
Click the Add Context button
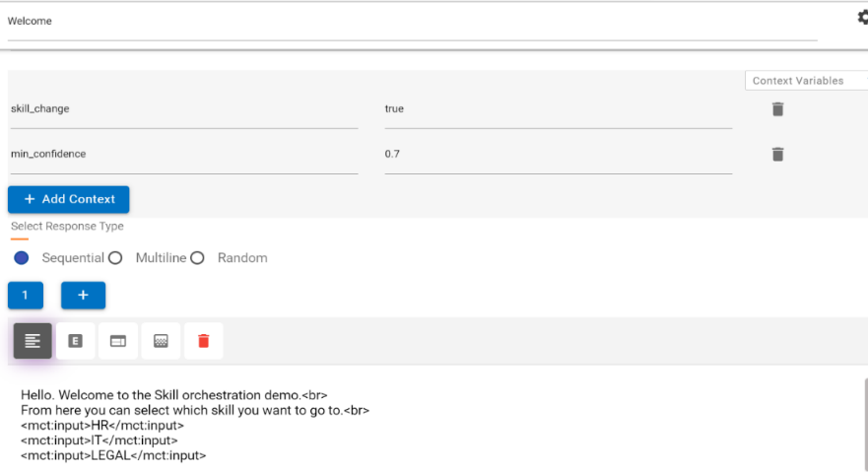click(68, 199)
